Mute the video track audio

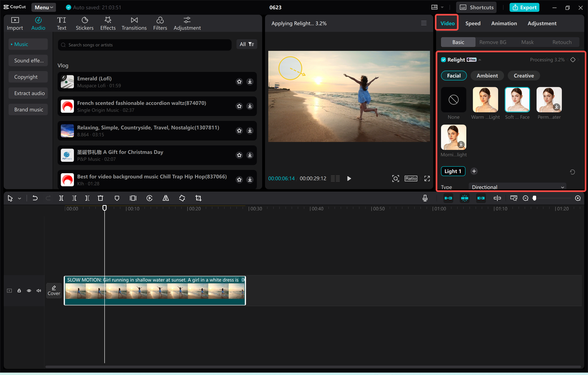pyautogui.click(x=39, y=290)
